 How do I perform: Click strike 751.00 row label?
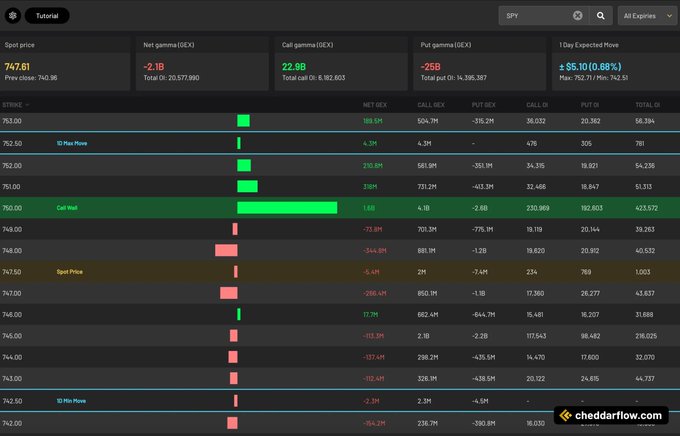tap(12, 187)
